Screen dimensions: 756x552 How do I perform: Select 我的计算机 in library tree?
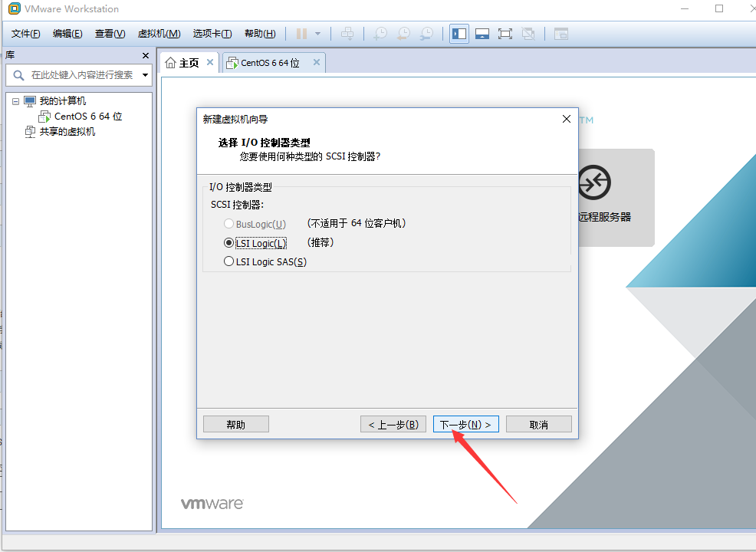[x=63, y=101]
